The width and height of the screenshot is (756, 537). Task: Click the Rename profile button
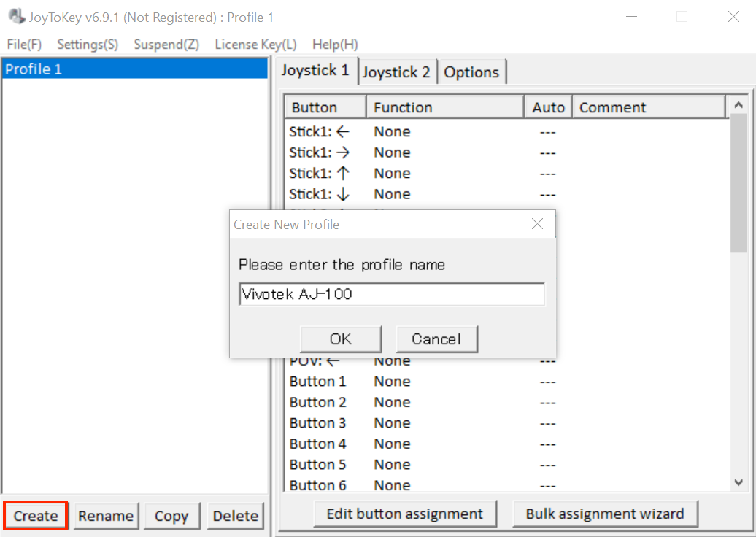pos(106,516)
